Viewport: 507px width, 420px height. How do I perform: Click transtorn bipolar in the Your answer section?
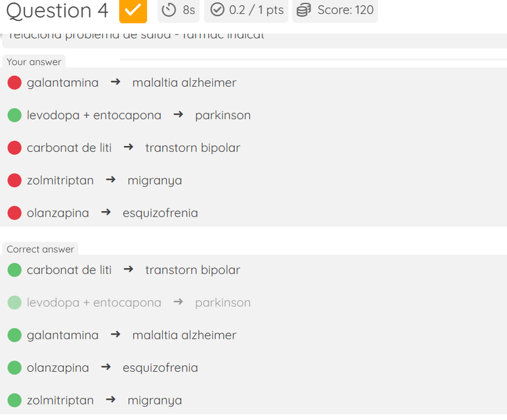193,148
